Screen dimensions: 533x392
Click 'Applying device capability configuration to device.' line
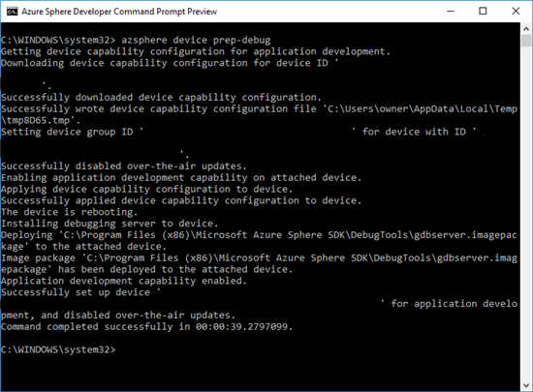(x=146, y=190)
